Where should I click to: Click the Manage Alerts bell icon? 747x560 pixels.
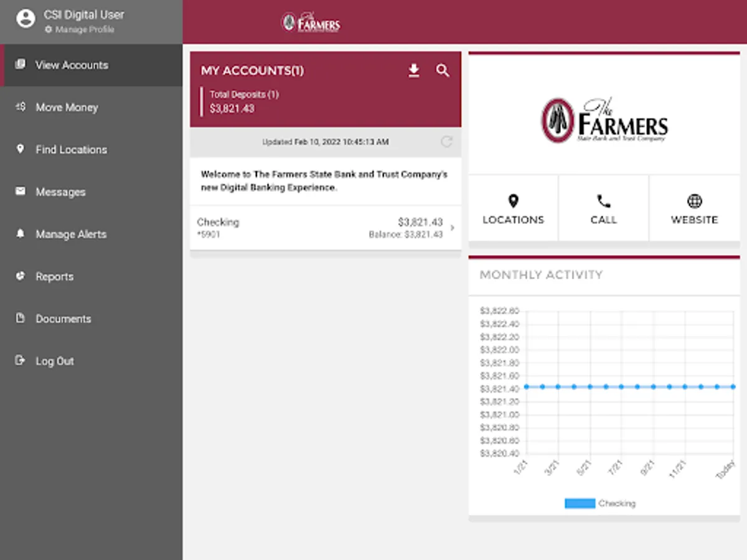21,234
